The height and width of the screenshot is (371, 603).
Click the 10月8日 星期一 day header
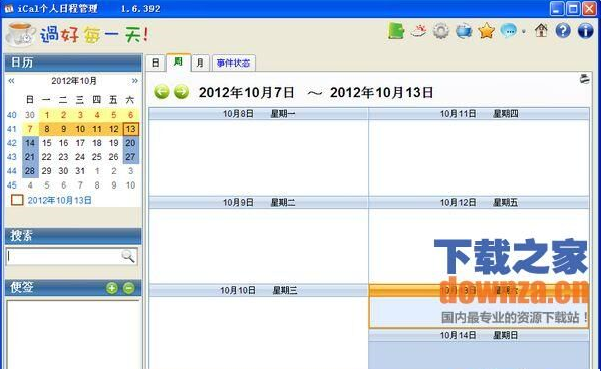click(x=258, y=113)
